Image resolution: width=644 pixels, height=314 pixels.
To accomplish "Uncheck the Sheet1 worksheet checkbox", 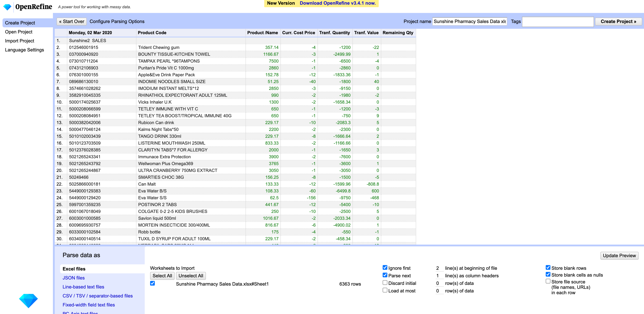I will tap(152, 283).
